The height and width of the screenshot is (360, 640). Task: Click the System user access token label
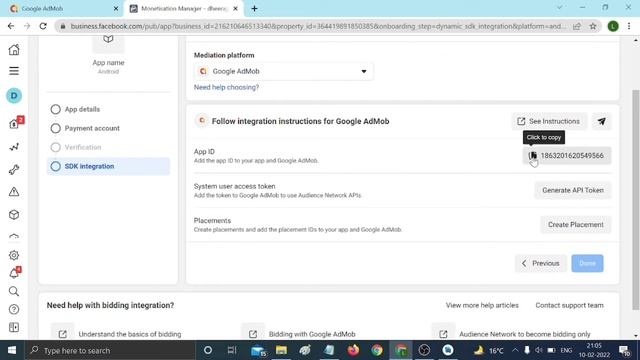[x=234, y=186]
